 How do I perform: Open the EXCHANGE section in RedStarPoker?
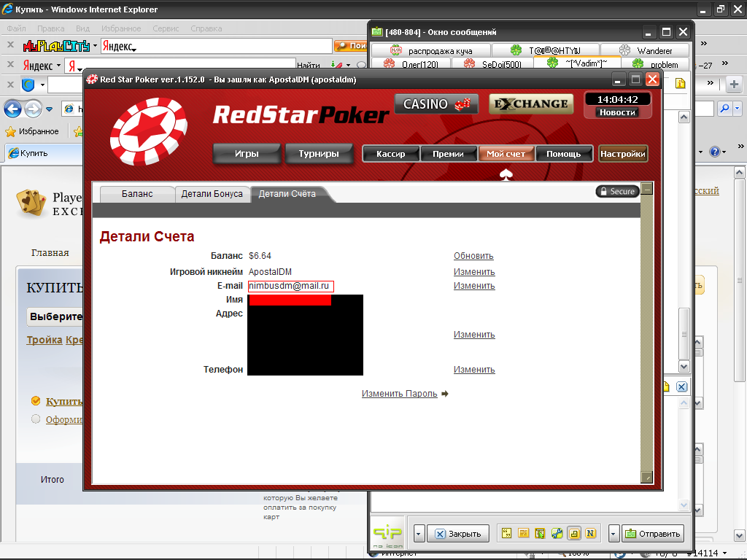531,104
